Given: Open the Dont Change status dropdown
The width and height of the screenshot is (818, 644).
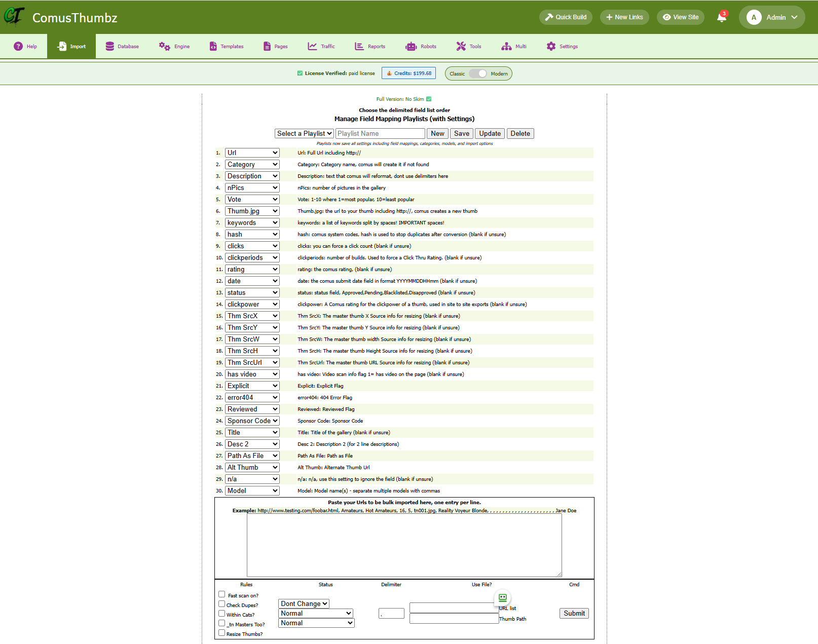Looking at the screenshot, I should coord(303,603).
